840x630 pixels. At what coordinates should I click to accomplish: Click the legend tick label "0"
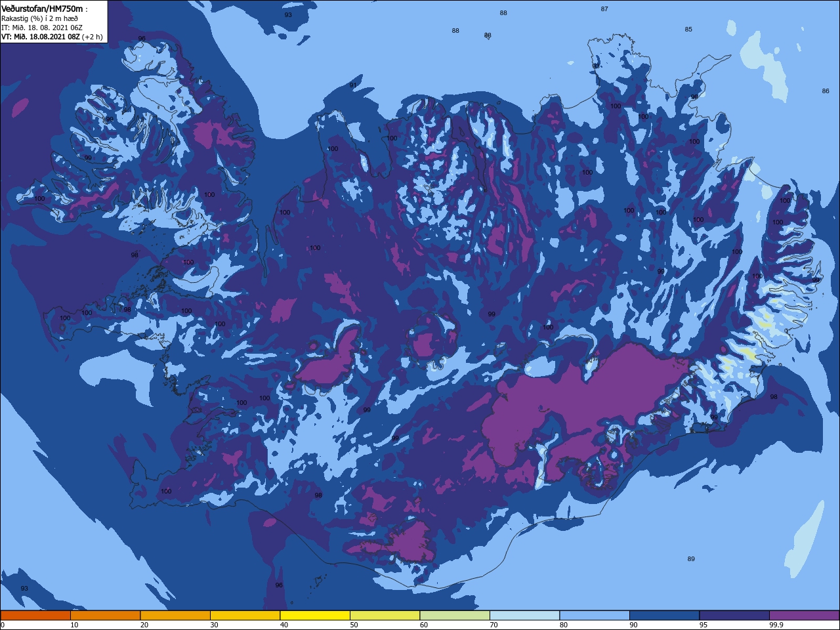(x=3, y=625)
